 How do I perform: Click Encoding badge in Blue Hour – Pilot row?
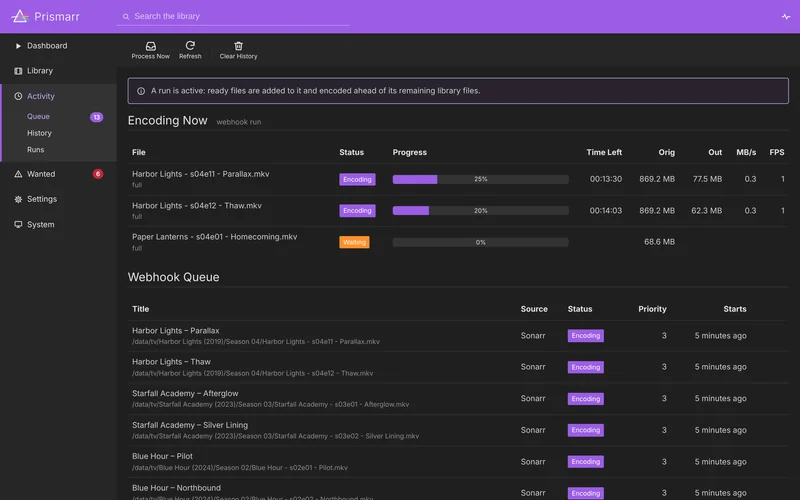[x=586, y=462]
